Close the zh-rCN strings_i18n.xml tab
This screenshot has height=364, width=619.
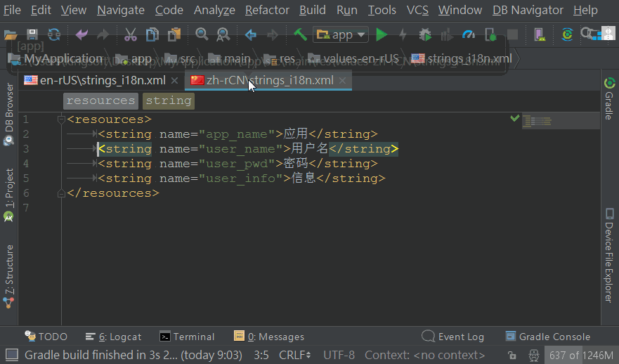[x=343, y=81]
